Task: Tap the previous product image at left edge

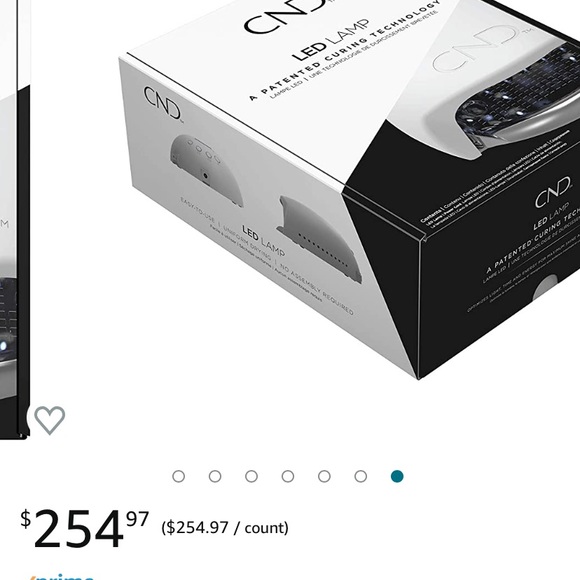Action: coord(15,220)
